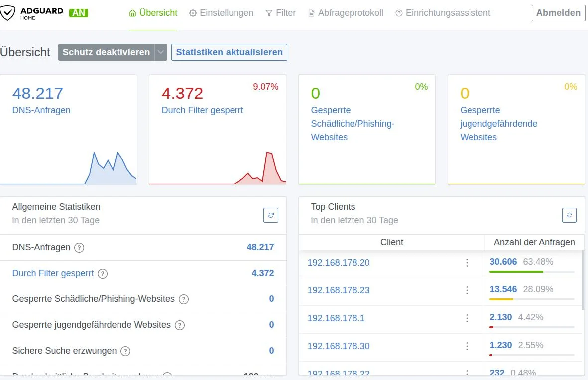
Task: Show help for Sichere Suche erzwungen
Action: [x=125, y=351]
